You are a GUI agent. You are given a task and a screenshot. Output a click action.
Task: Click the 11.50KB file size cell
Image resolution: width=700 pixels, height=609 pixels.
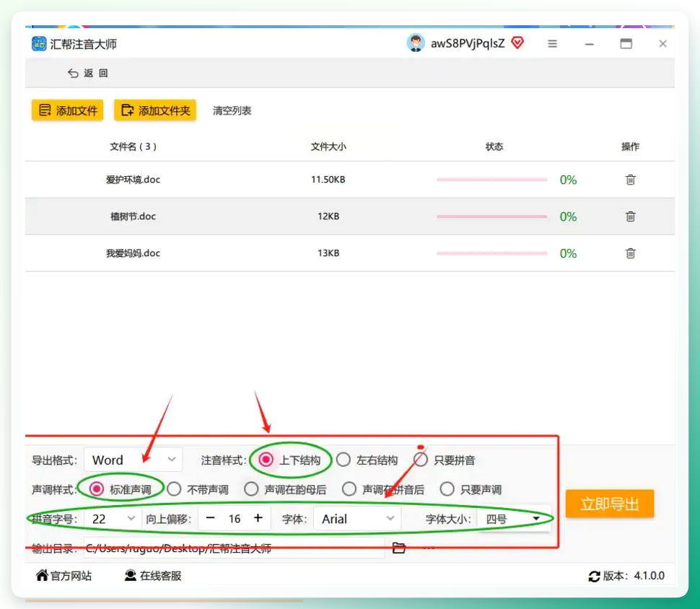tap(328, 180)
